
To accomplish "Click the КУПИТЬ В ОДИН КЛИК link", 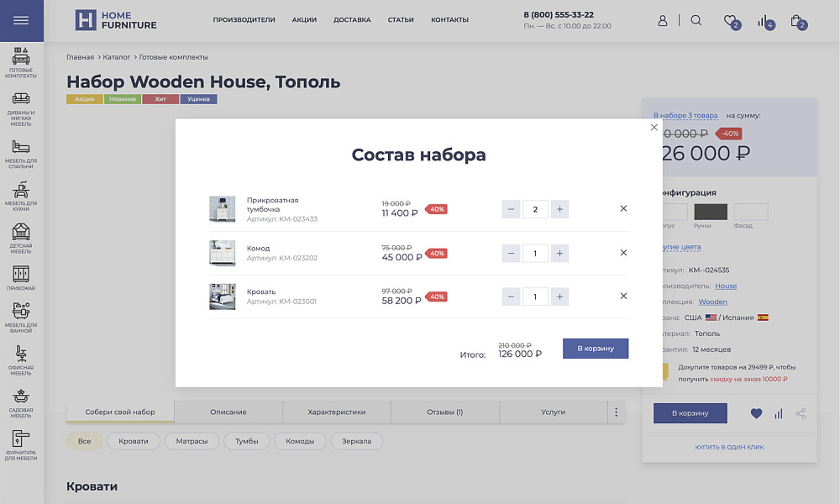I will [729, 447].
